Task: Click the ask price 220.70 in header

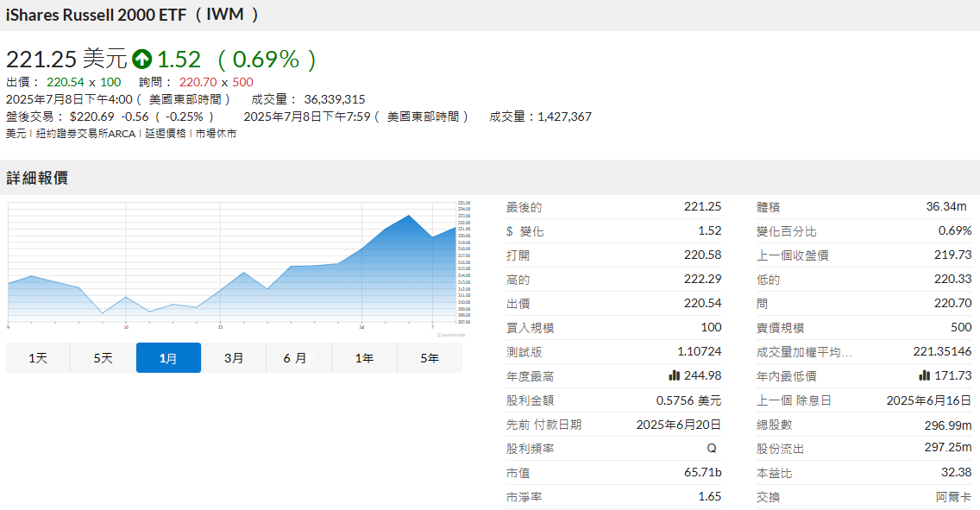Action: coord(198,82)
